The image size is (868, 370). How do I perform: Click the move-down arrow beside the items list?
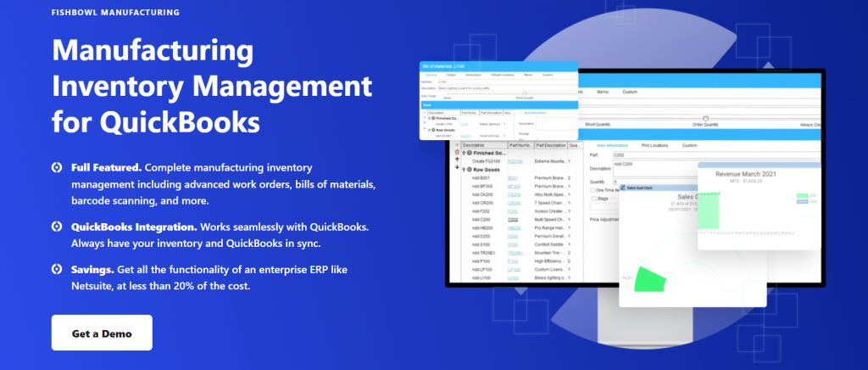coord(457,166)
